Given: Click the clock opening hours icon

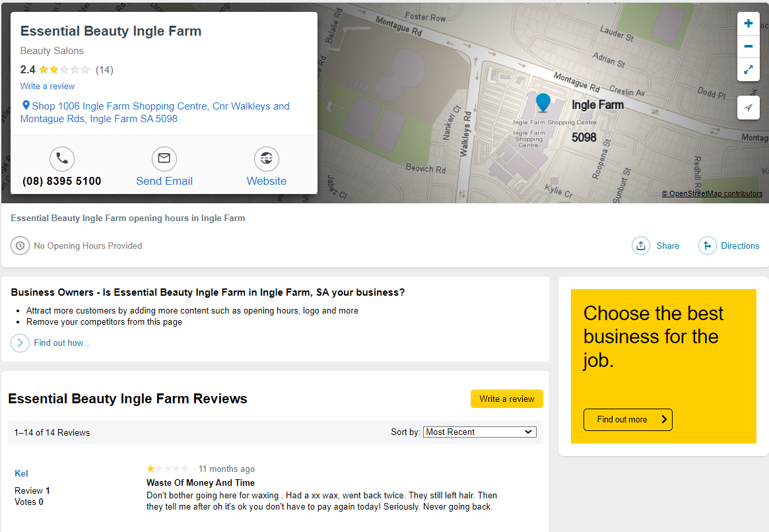Looking at the screenshot, I should pyautogui.click(x=20, y=246).
